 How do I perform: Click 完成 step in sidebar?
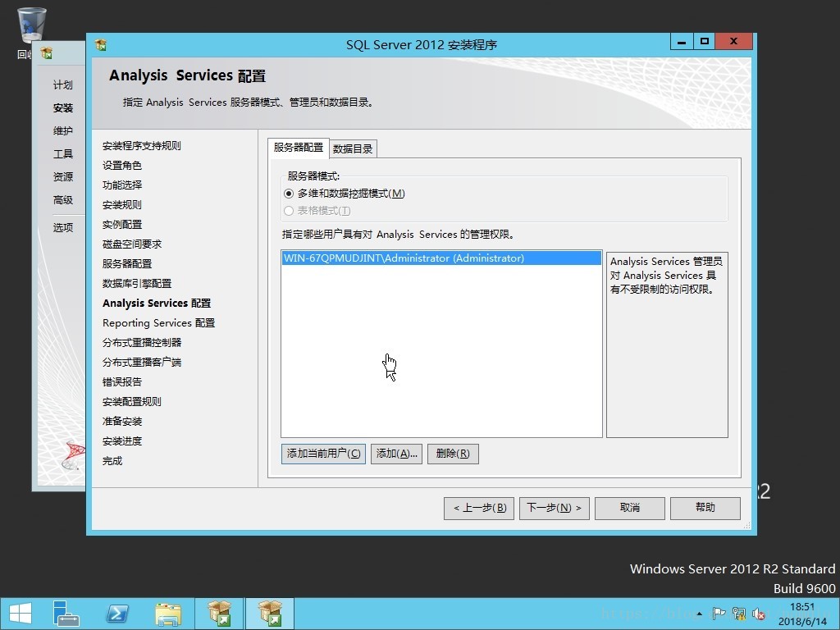[x=112, y=461]
